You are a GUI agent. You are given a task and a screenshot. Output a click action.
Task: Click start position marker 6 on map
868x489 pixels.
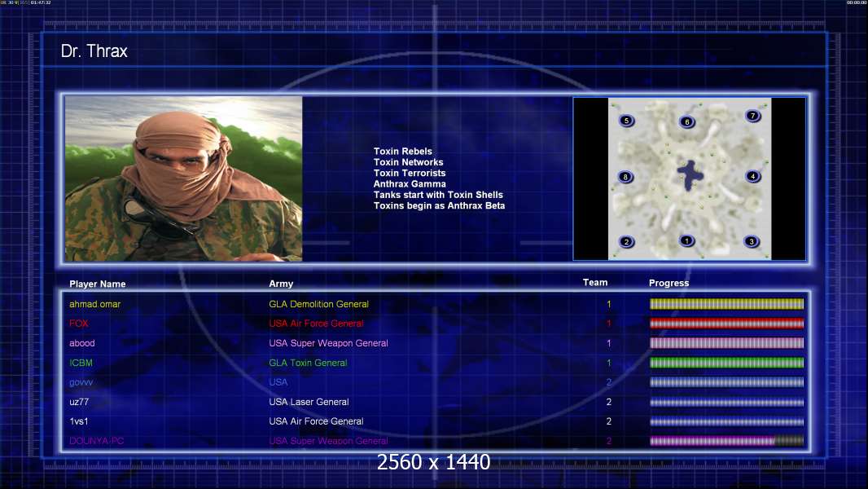(x=687, y=122)
